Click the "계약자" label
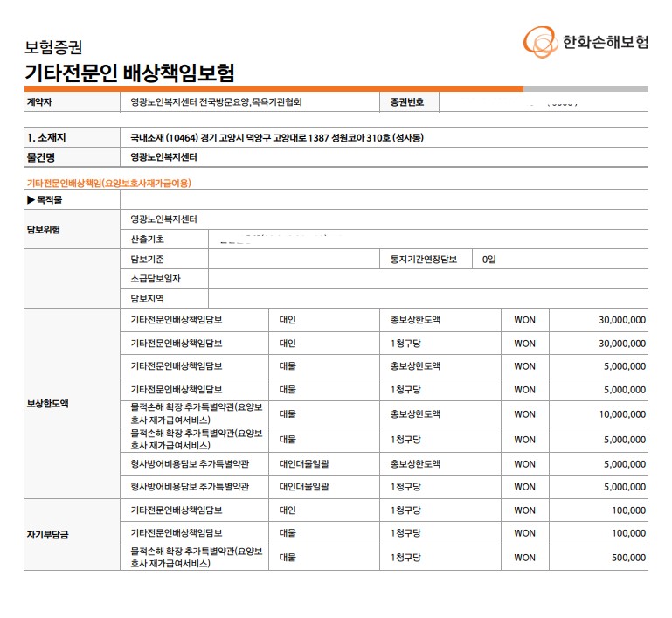Viewport: 672px width, 618px height. [39, 102]
